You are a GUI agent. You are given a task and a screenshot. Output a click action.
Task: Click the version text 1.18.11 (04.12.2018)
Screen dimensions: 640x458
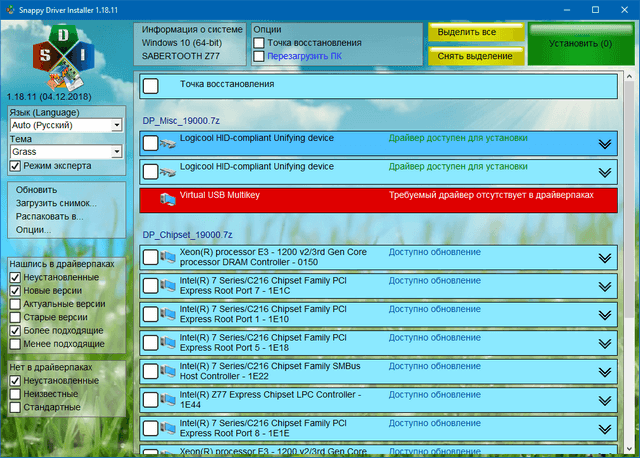click(49, 97)
